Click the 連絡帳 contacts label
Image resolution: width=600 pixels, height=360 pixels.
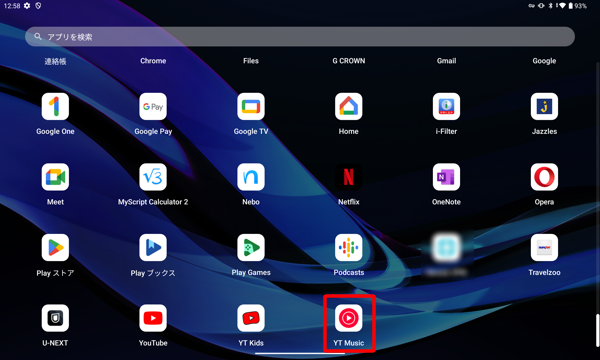click(55, 61)
